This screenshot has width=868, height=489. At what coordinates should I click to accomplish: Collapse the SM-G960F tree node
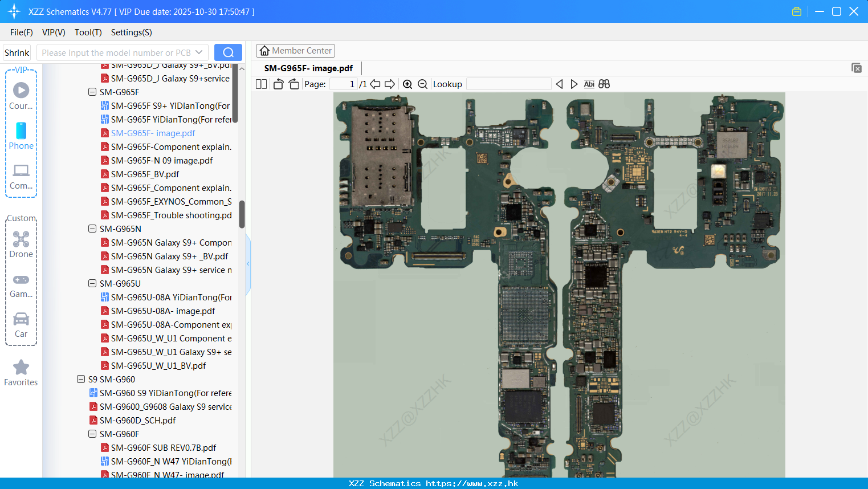tap(92, 434)
